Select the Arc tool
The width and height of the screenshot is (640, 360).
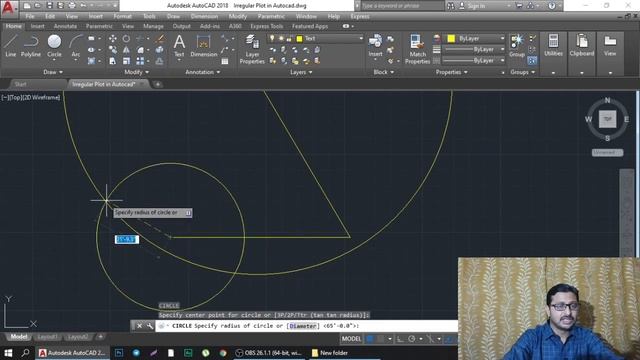pos(76,45)
